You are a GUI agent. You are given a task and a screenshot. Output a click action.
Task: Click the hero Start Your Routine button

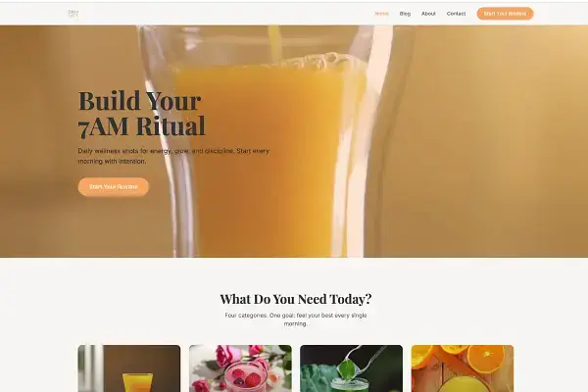click(114, 186)
